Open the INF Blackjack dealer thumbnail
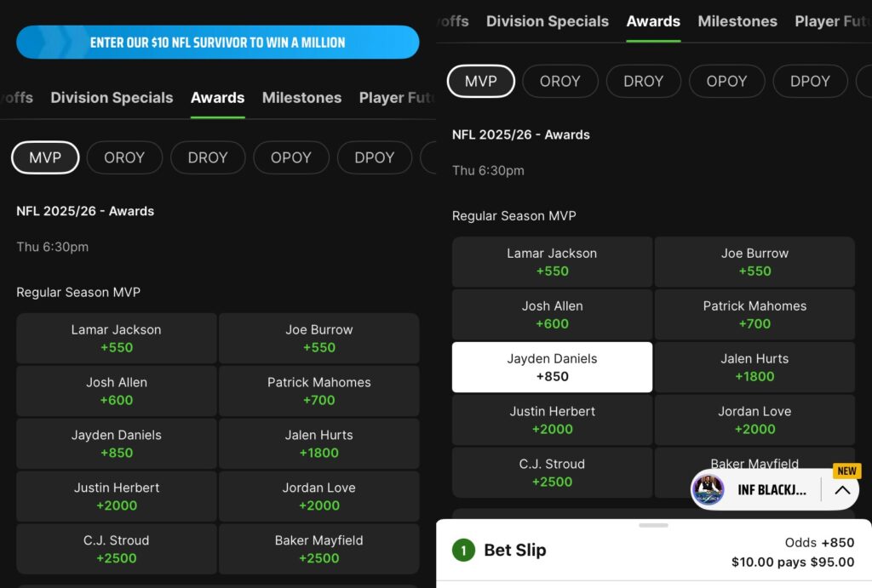Screen dimensions: 872x588 point(708,489)
